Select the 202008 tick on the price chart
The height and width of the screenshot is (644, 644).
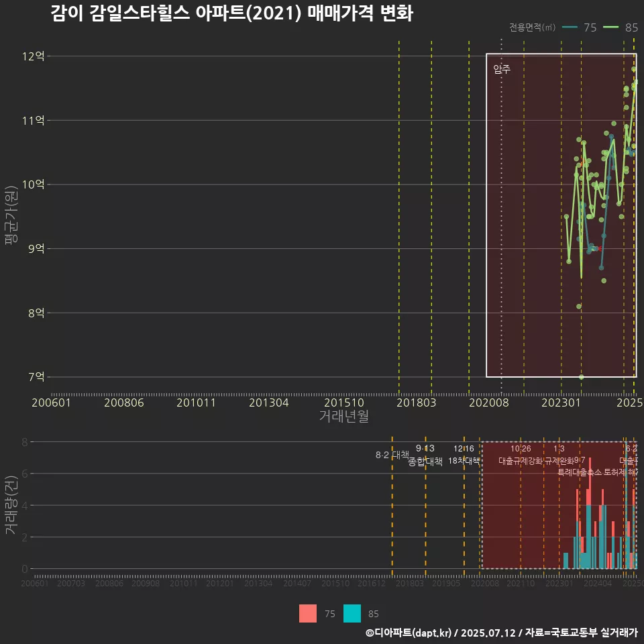pyautogui.click(x=489, y=402)
